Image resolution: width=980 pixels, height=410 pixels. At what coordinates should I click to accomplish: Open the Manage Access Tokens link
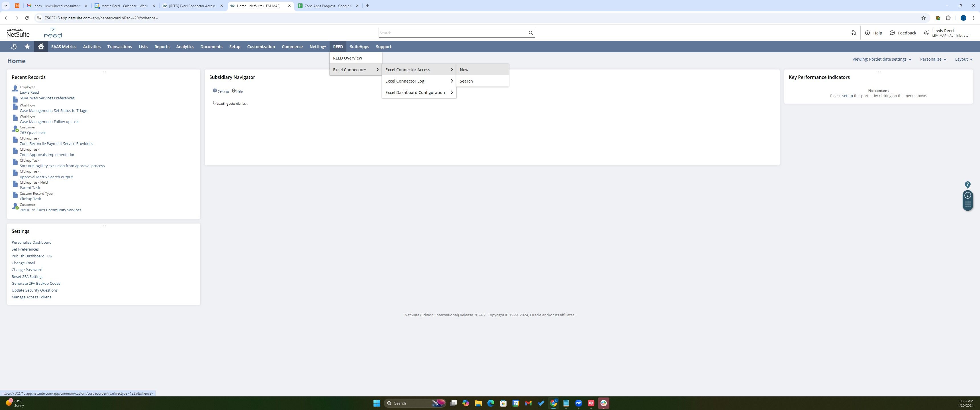(x=31, y=297)
